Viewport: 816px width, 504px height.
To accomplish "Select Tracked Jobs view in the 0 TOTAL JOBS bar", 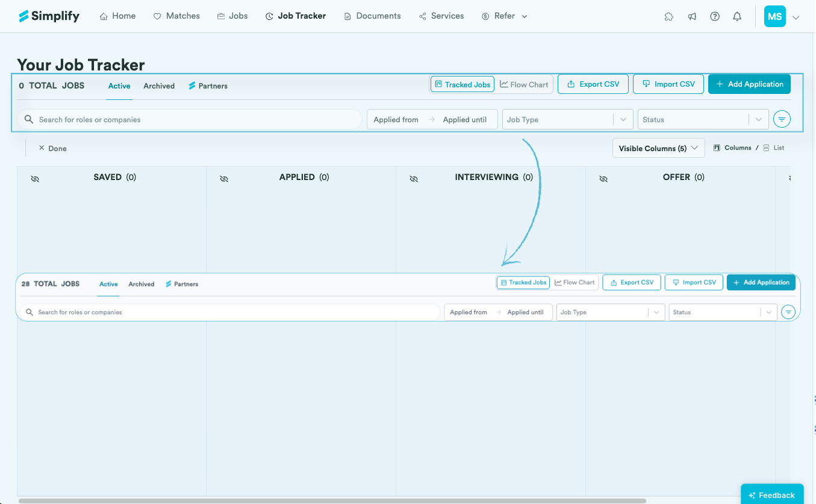I will (x=463, y=84).
